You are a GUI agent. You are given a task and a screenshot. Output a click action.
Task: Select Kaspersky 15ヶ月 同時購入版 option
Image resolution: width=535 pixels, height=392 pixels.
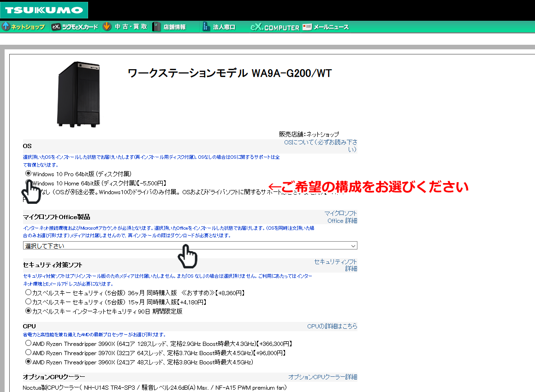coord(27,302)
